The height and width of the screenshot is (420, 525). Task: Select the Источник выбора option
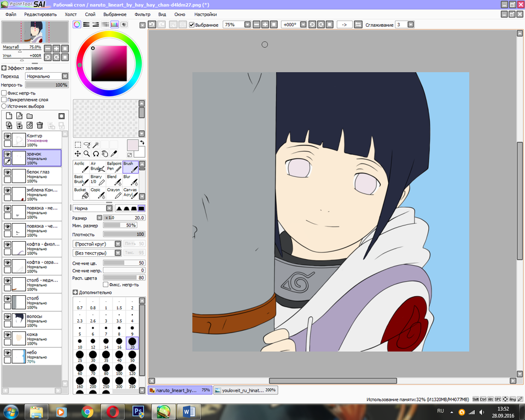(4, 106)
